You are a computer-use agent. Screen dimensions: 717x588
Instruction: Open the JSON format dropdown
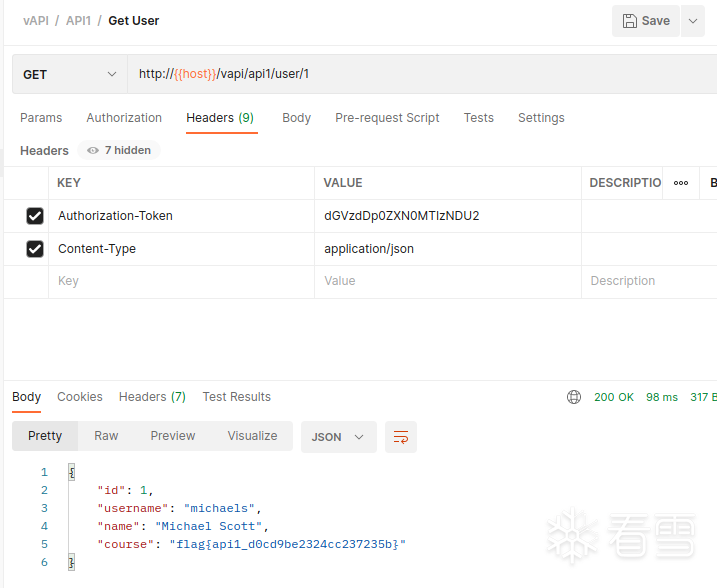pyautogui.click(x=339, y=437)
